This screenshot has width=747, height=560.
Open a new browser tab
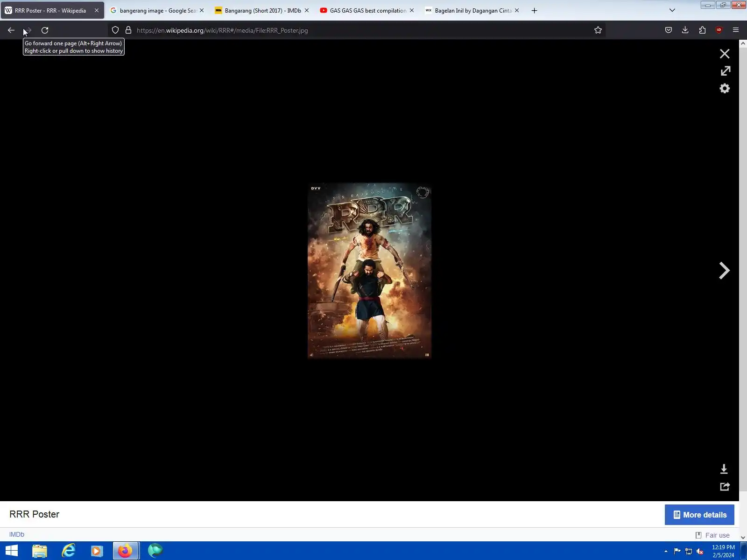(535, 10)
